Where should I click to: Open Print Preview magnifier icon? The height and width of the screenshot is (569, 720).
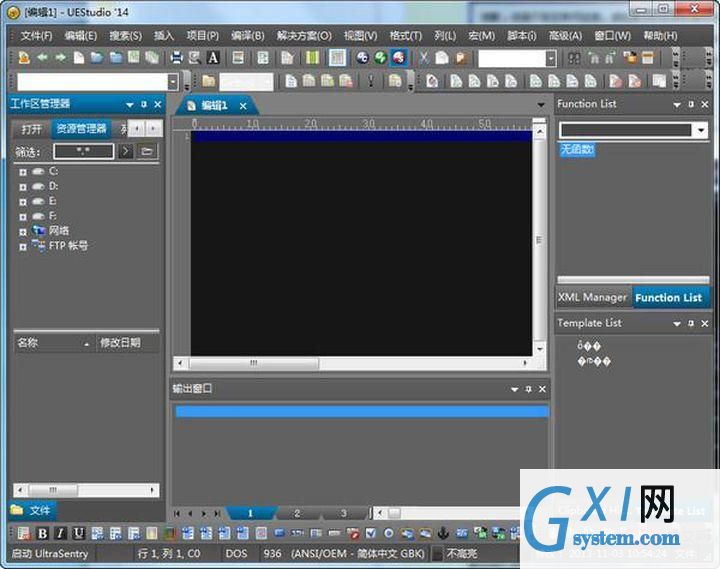click(195, 57)
